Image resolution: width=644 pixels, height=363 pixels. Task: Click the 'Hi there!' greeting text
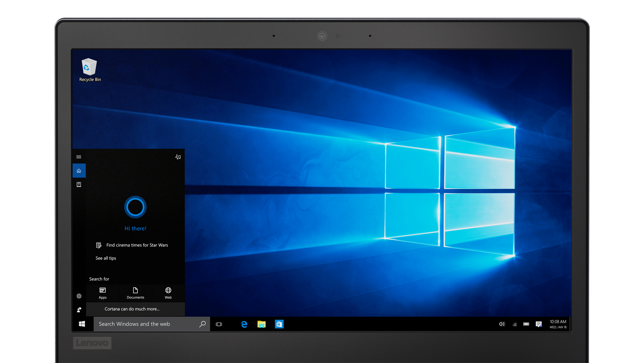135,229
